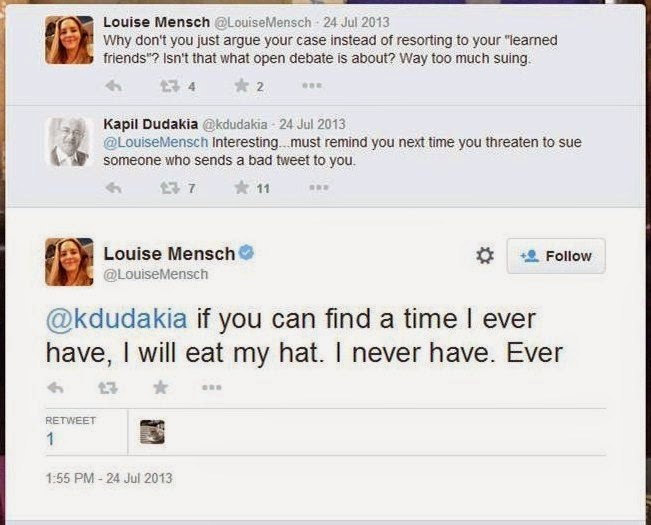
Task: Open the gear settings menu
Action: [x=484, y=256]
